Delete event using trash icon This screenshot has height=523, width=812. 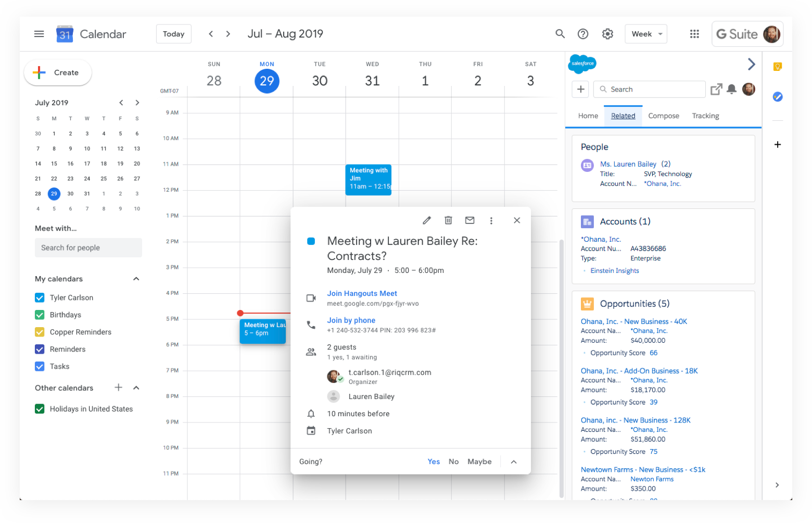[448, 220]
